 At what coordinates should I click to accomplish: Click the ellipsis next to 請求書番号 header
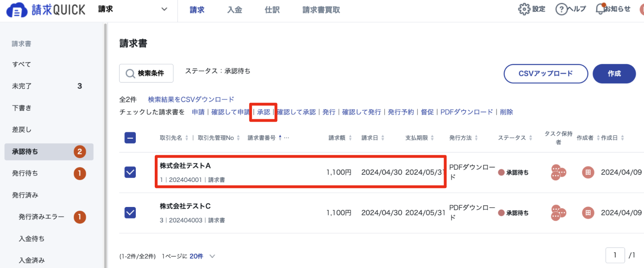click(x=286, y=138)
